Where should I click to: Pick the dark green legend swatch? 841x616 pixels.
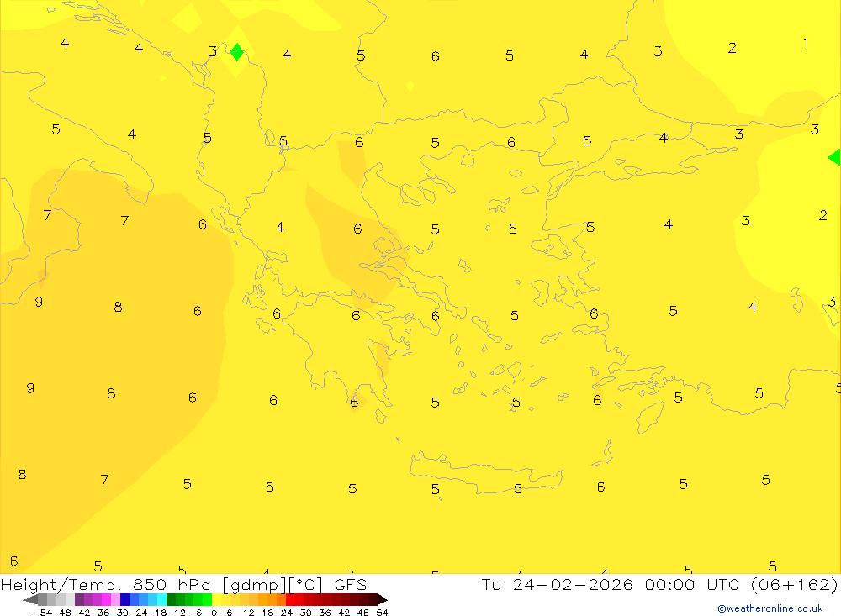click(171, 599)
